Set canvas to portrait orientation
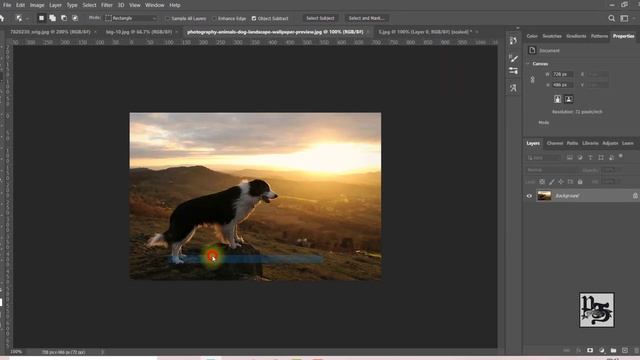This screenshot has height=360, width=640. pyautogui.click(x=558, y=99)
